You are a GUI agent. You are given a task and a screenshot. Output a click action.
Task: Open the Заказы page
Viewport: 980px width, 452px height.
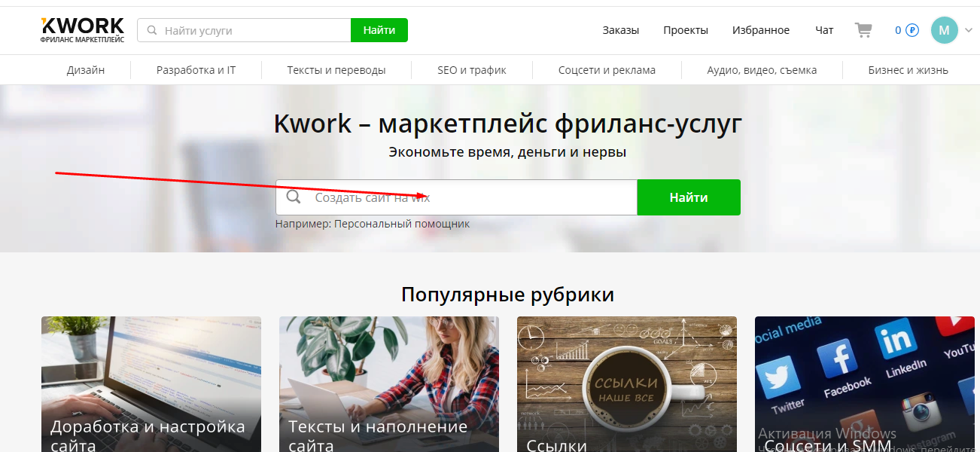[x=621, y=30]
